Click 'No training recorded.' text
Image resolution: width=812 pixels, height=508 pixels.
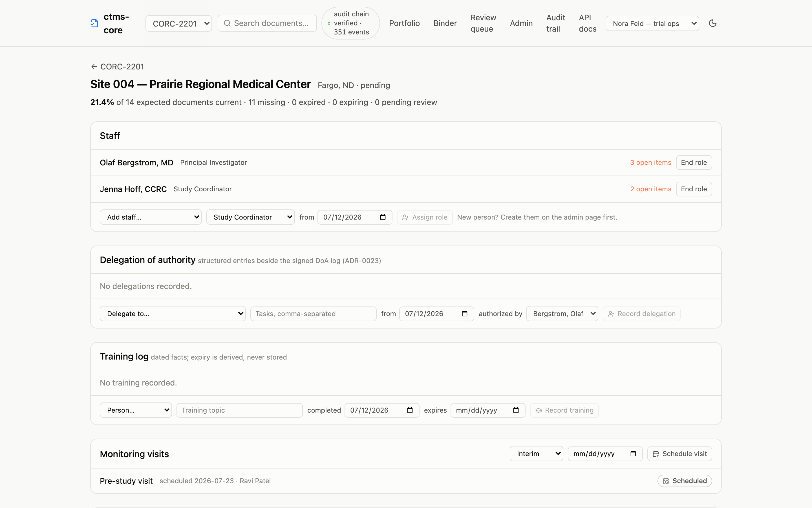click(138, 382)
